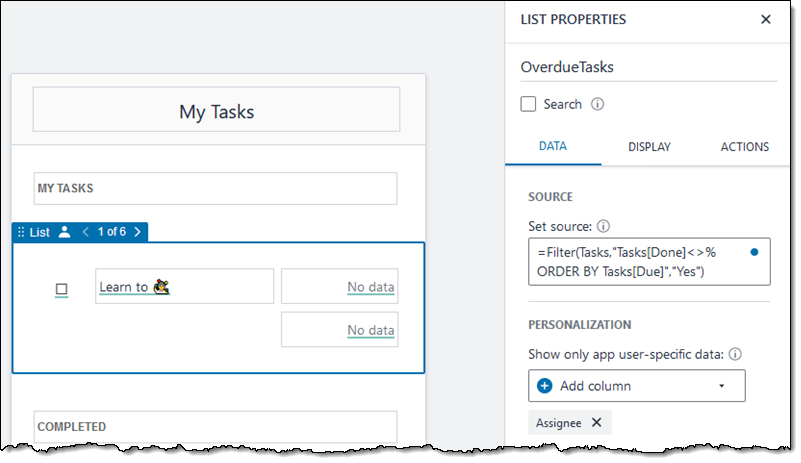
Task: Go to previous list item arrow
Action: (86, 232)
